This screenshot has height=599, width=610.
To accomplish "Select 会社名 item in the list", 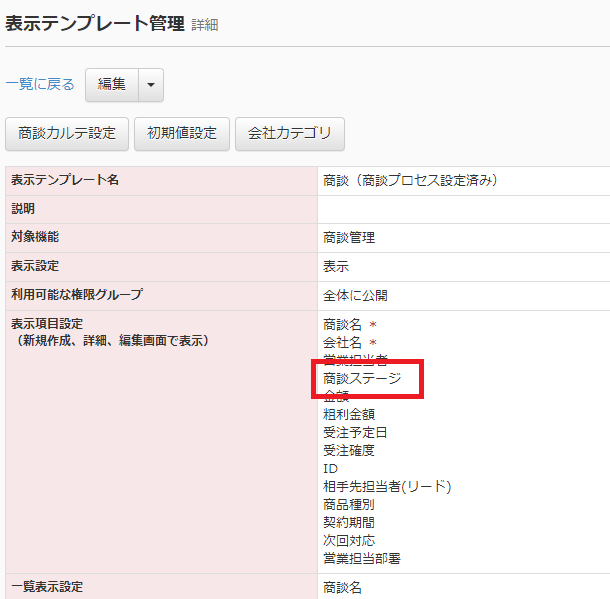I will click(x=342, y=343).
